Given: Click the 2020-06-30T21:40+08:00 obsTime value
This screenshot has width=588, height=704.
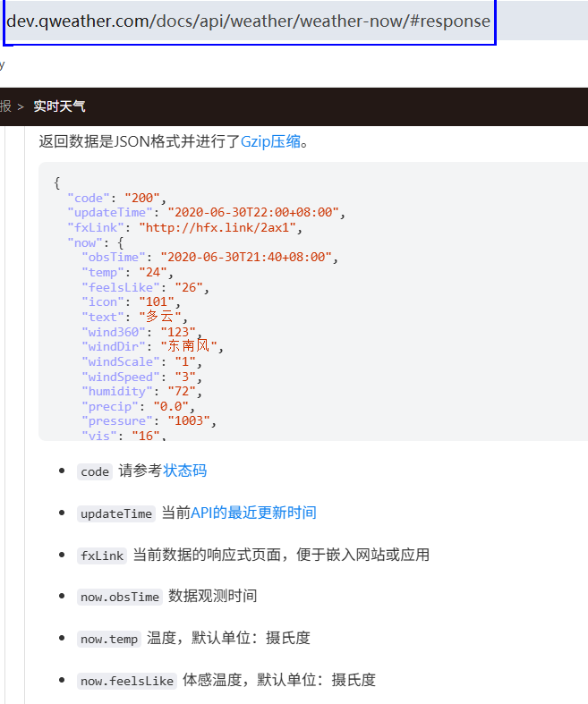Looking at the screenshot, I should pos(246,258).
